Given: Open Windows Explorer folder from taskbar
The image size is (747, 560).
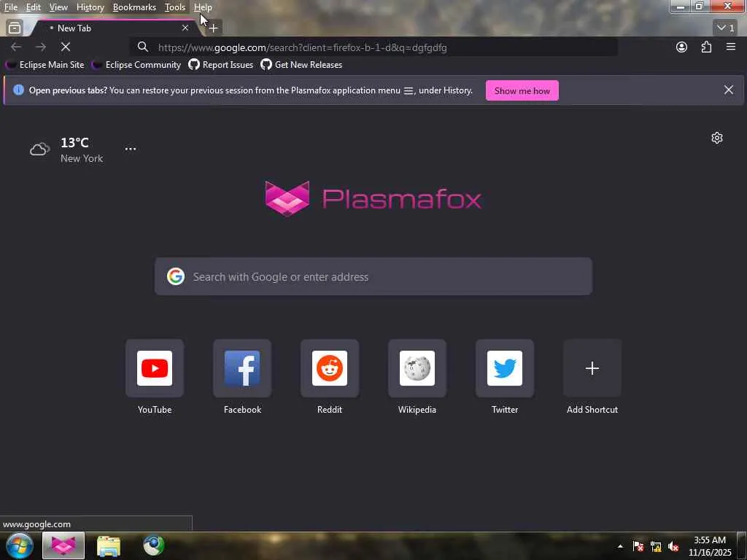Looking at the screenshot, I should click(109, 545).
